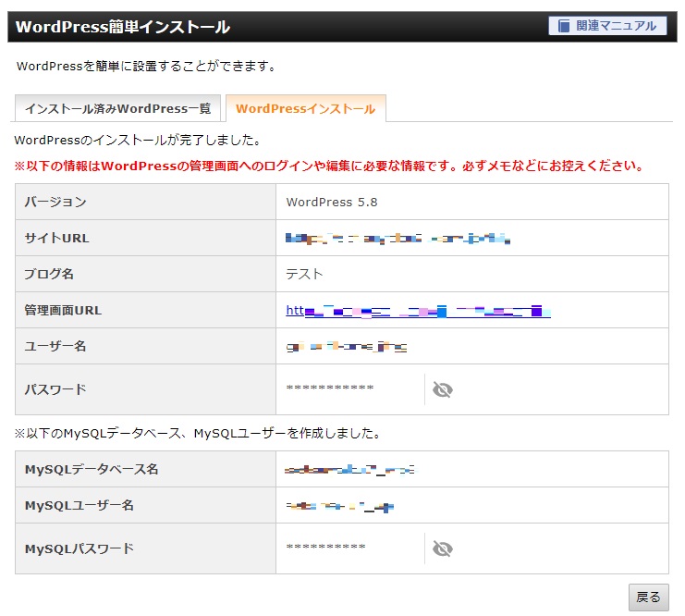Open the 管理画面URL admin link

pos(418,311)
